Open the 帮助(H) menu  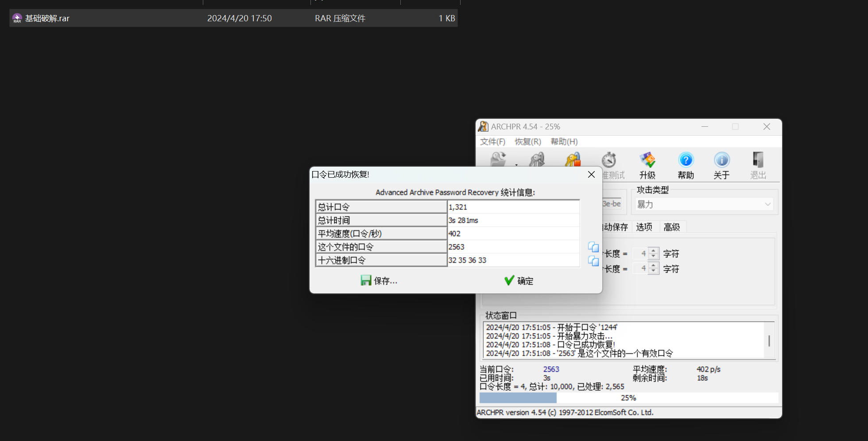[564, 141]
